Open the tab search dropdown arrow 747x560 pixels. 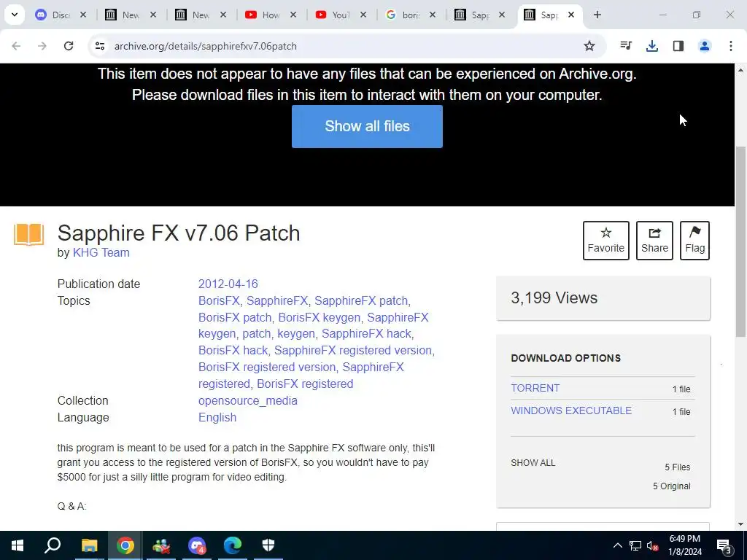point(15,15)
